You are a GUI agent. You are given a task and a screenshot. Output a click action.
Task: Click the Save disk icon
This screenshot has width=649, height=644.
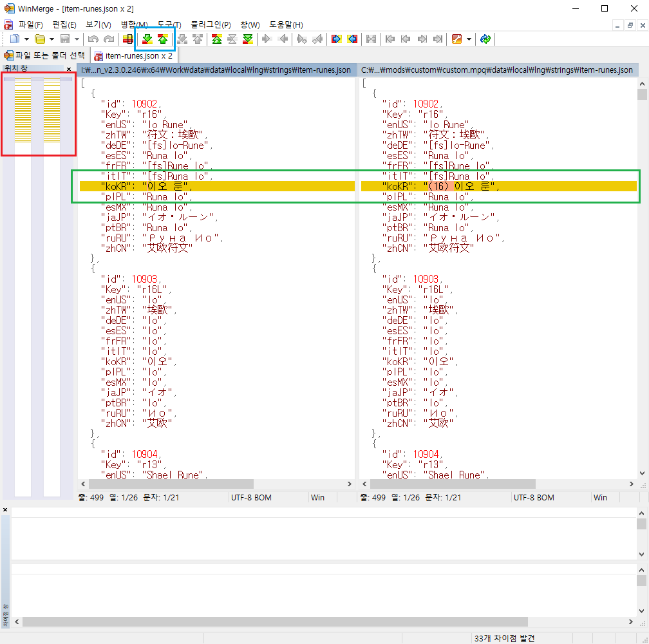65,39
